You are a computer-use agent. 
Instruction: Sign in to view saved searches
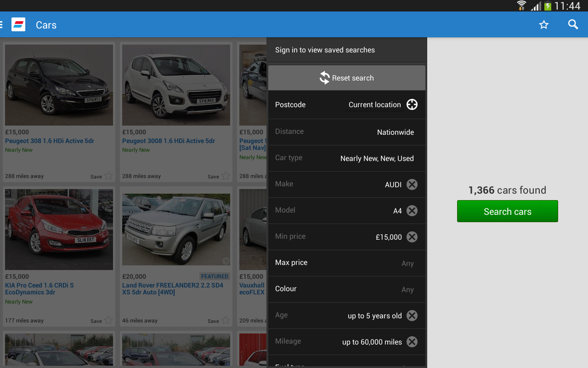point(347,50)
